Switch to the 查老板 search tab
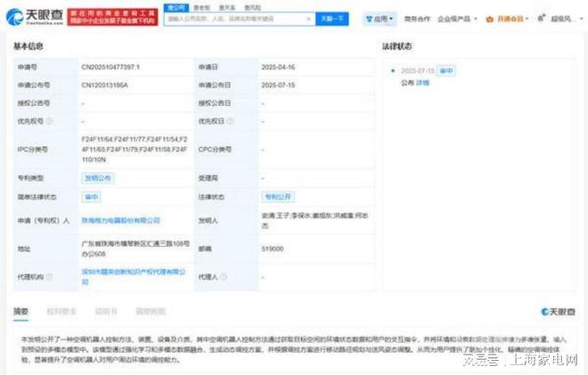 point(201,6)
